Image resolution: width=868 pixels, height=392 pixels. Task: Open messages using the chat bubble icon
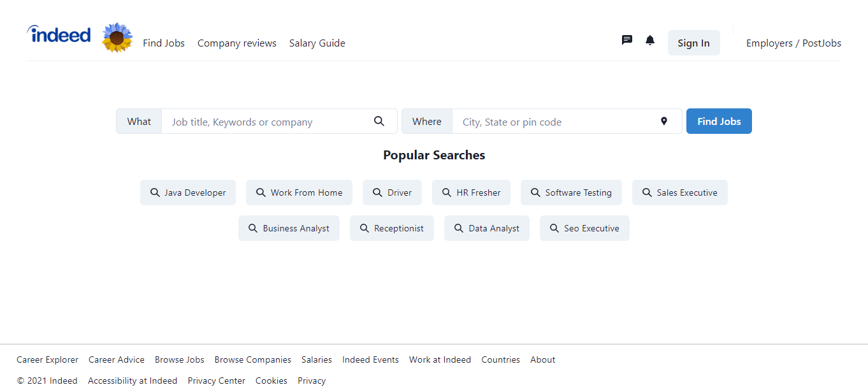pos(626,40)
